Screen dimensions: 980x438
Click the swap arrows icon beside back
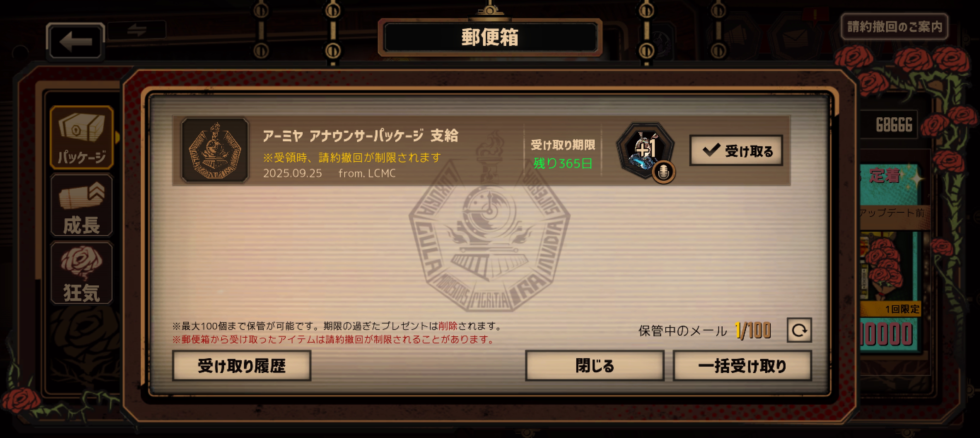coord(137,30)
